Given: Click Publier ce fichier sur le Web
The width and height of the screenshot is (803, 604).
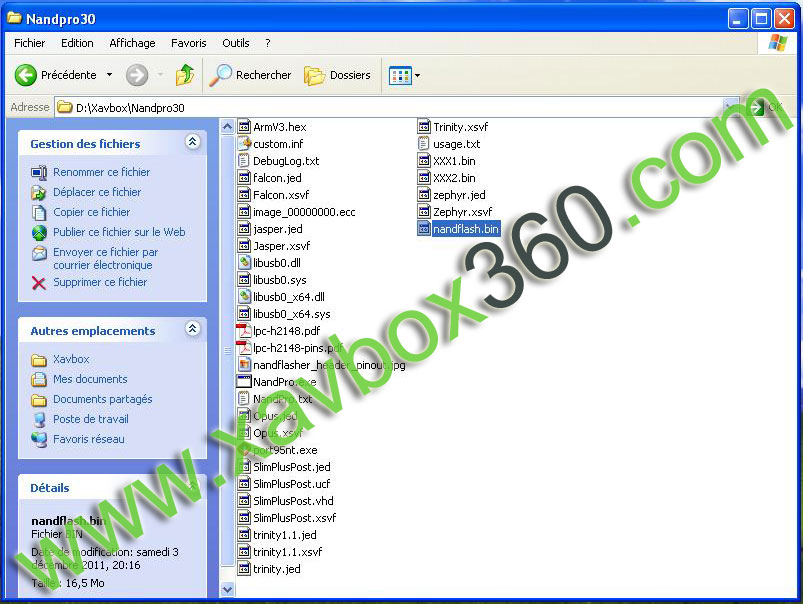Looking at the screenshot, I should pos(119,232).
